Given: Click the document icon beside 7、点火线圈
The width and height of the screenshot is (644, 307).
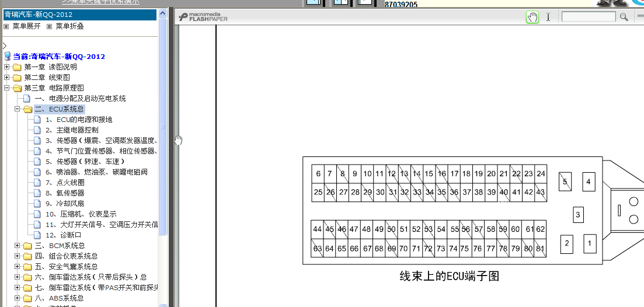Looking at the screenshot, I should pos(37,183).
